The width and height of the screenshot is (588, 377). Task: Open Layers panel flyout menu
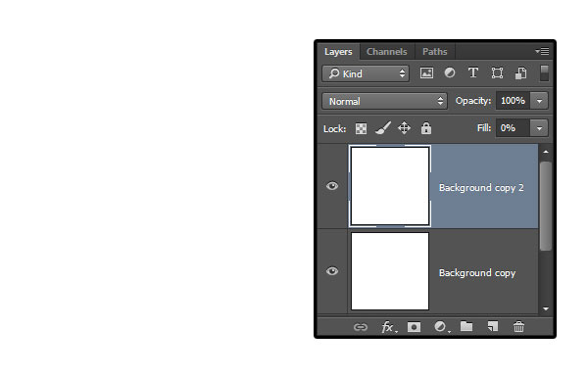[542, 51]
